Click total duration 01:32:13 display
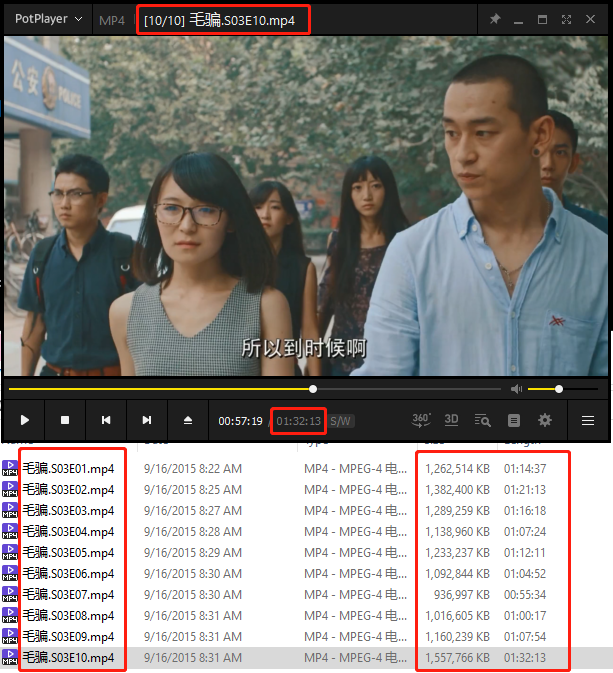This screenshot has height=673, width=613. [x=298, y=421]
